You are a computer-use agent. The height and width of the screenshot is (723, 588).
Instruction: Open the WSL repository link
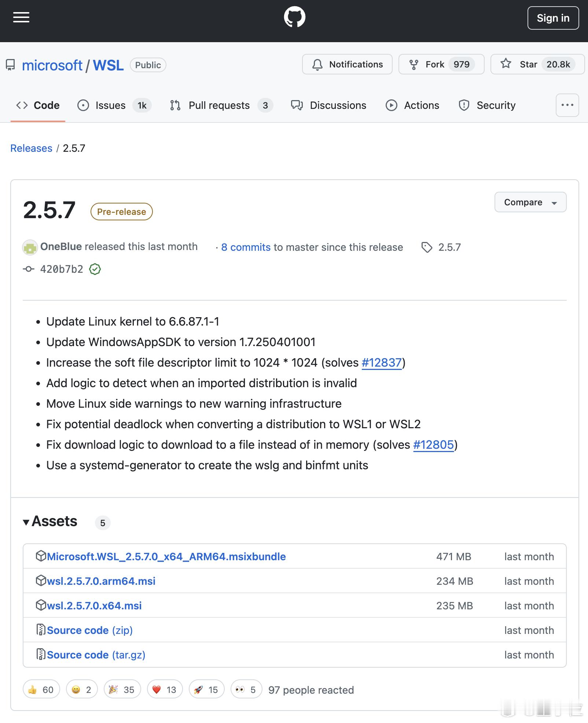click(x=108, y=65)
